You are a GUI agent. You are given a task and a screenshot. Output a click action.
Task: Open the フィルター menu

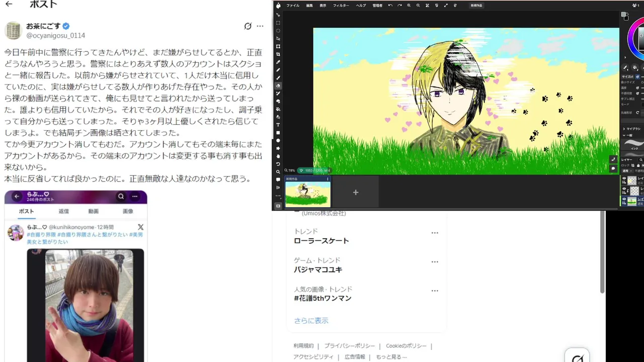tap(341, 6)
